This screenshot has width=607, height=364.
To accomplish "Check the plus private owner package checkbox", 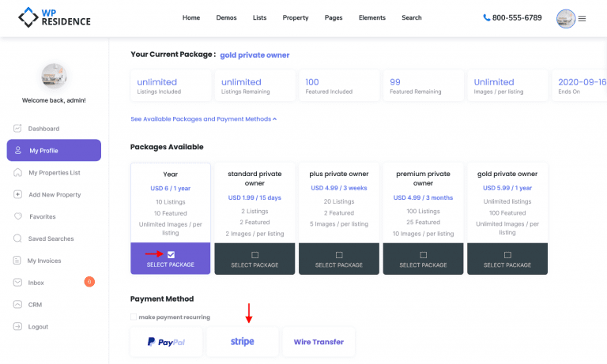I will click(x=339, y=255).
